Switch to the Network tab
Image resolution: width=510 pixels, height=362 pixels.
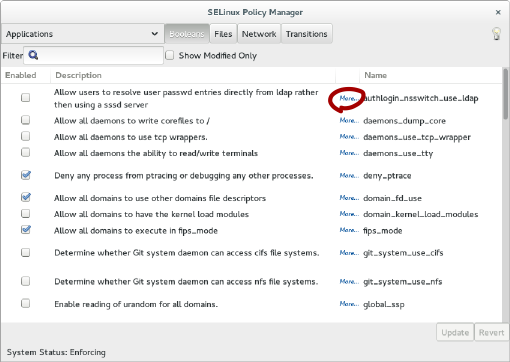click(259, 34)
